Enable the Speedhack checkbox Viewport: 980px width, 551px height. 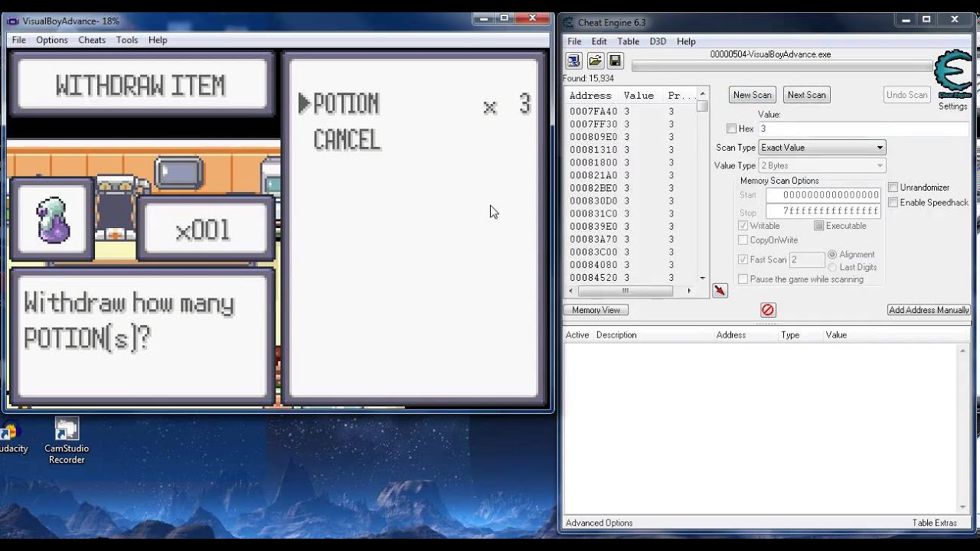(x=893, y=202)
